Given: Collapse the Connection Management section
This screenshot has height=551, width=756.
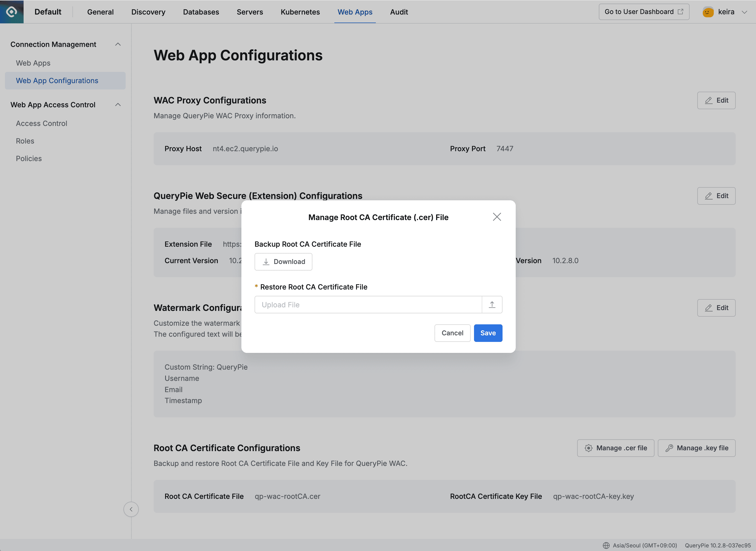Looking at the screenshot, I should (x=118, y=44).
